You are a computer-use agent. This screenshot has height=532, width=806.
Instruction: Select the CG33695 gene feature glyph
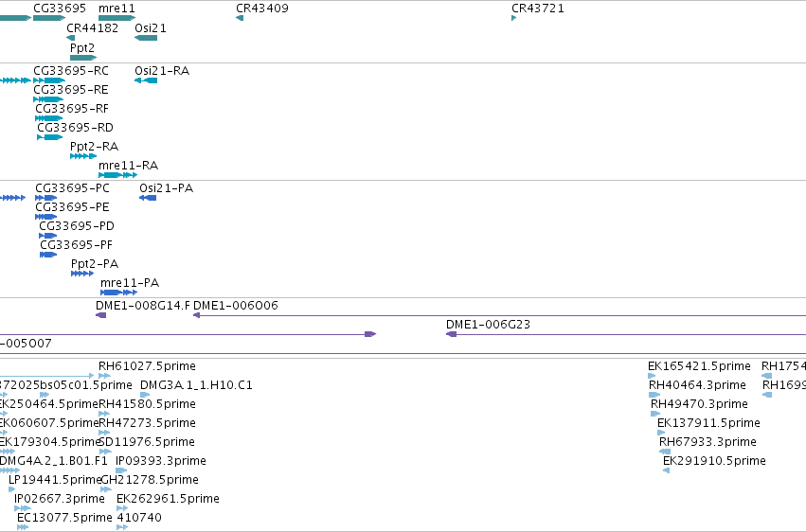(x=49, y=18)
